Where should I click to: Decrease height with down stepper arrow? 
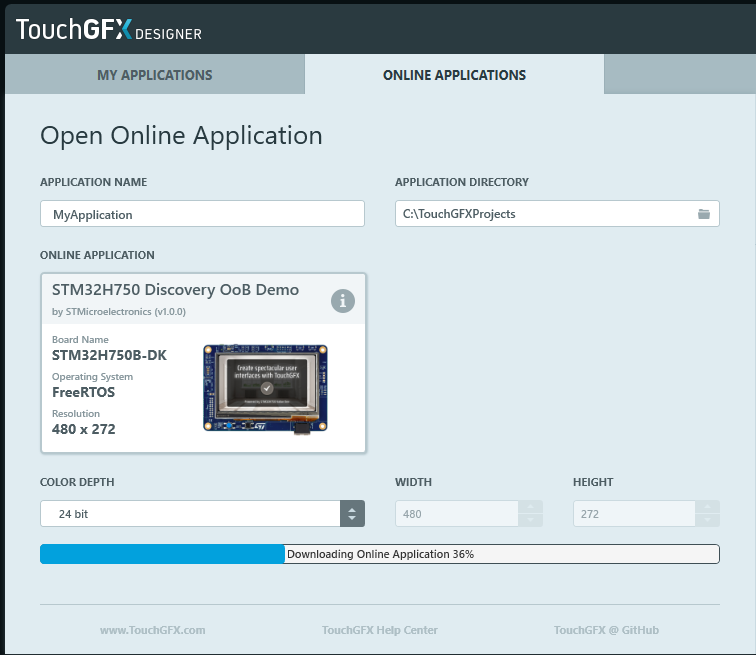point(707,520)
